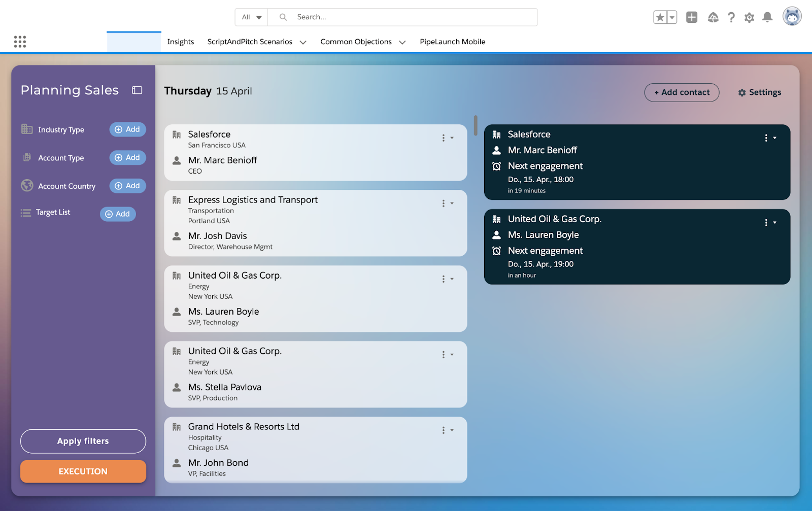The image size is (812, 511).
Task: Open actions menu on John Bond card
Action: pyautogui.click(x=447, y=430)
